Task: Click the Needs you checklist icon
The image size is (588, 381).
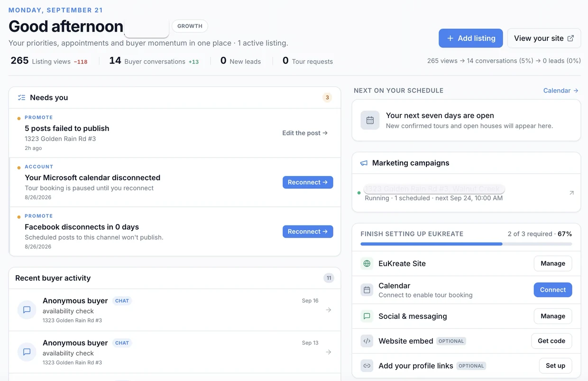Action: click(21, 97)
